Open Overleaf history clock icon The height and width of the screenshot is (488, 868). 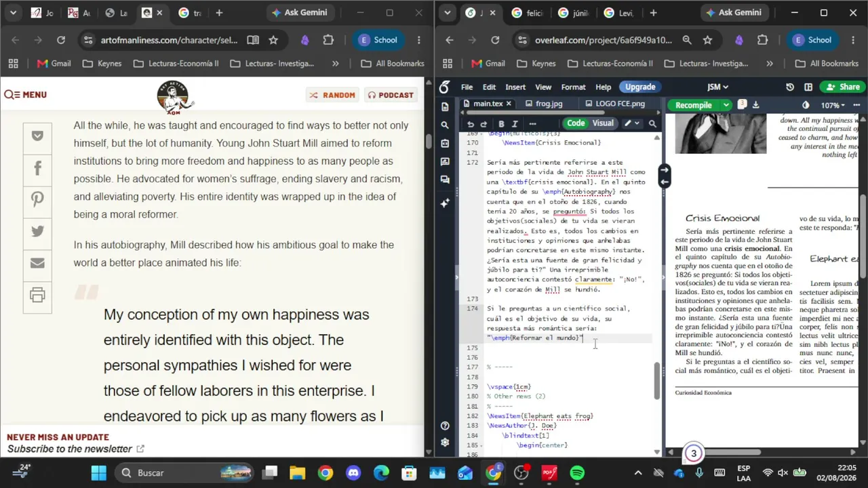point(790,87)
